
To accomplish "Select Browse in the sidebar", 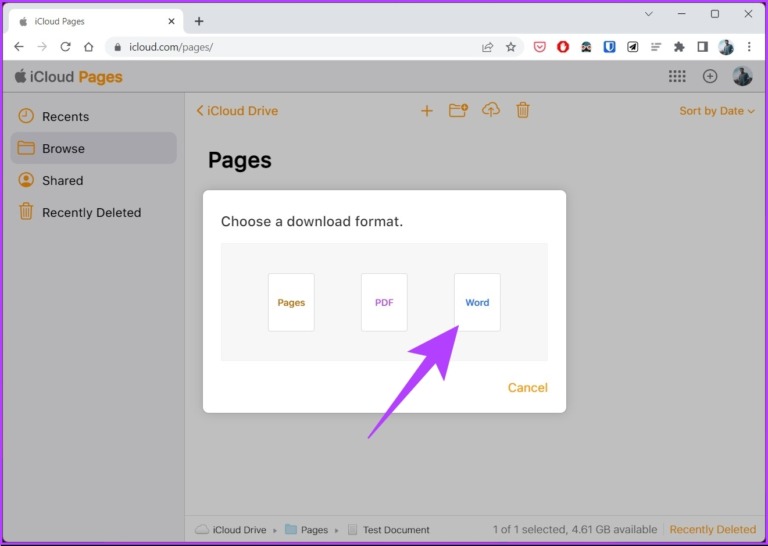I will tap(93, 148).
